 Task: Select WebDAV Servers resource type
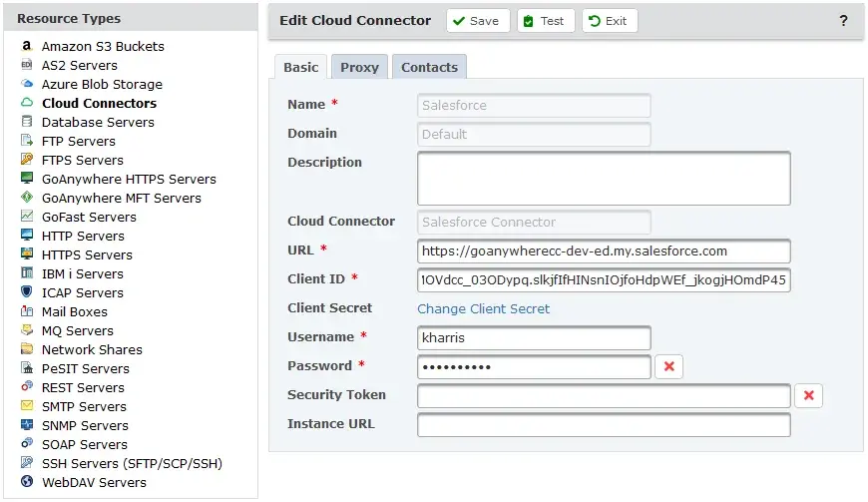[x=94, y=482]
